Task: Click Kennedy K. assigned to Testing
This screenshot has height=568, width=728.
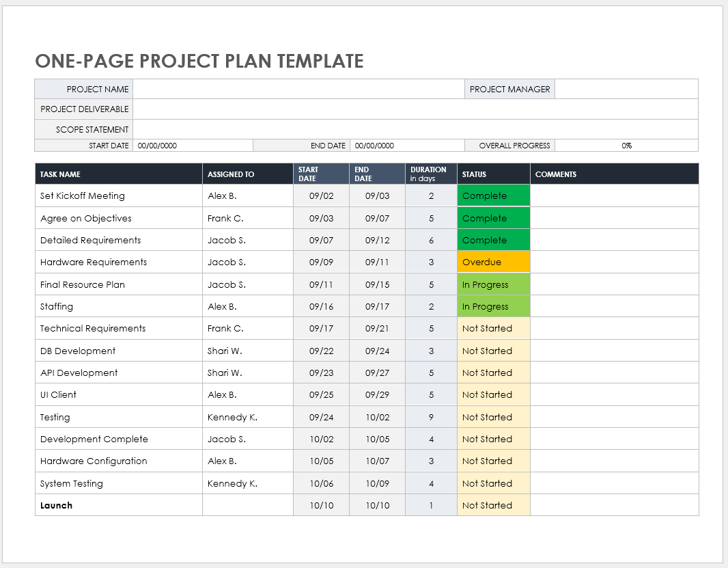Action: 247,418
